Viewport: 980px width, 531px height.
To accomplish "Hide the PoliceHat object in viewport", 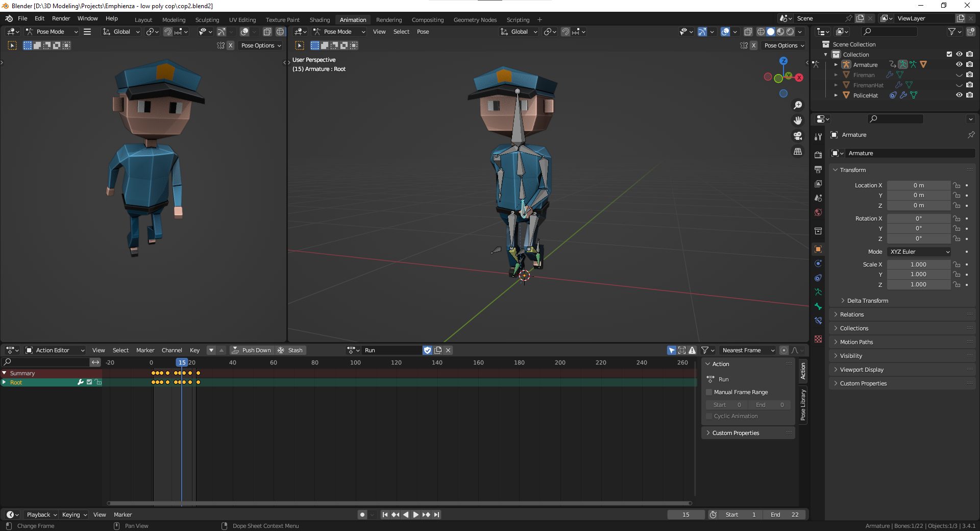I will (x=959, y=95).
